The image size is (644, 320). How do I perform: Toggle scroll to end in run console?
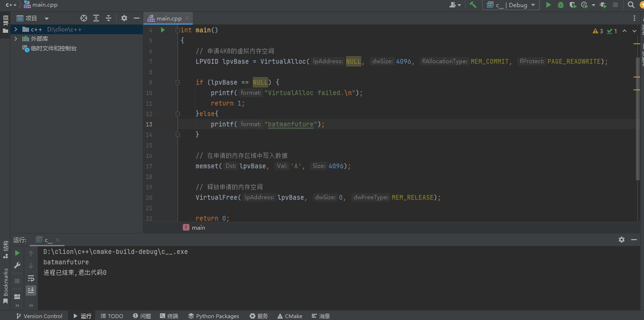[31, 290]
